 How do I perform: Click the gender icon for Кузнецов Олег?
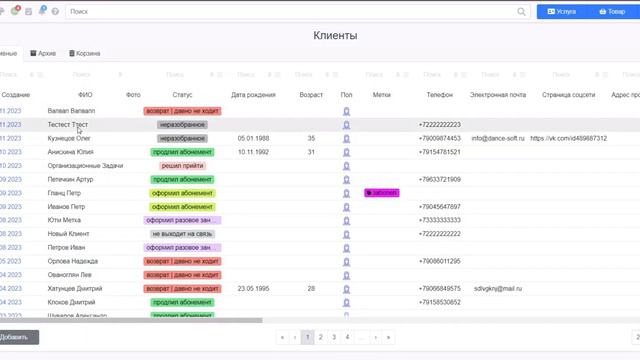[346, 139]
